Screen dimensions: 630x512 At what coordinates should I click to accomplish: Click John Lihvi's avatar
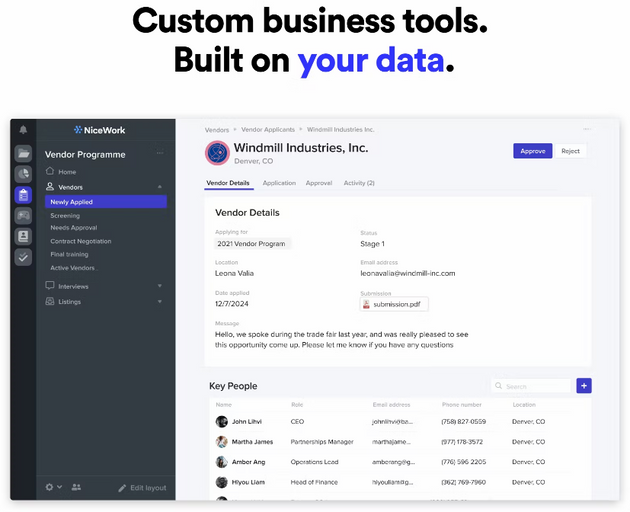tap(221, 422)
